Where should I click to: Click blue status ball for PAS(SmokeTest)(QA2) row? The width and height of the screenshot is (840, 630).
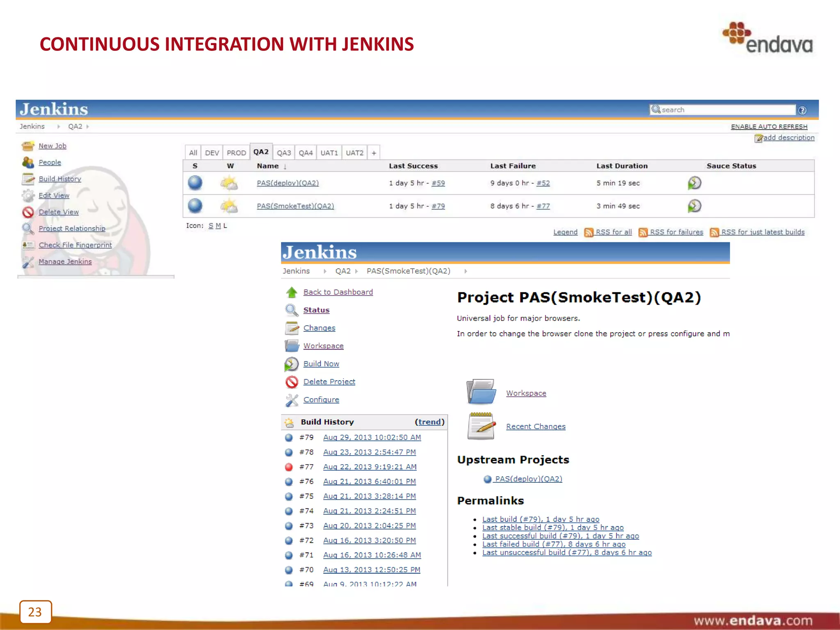195,206
